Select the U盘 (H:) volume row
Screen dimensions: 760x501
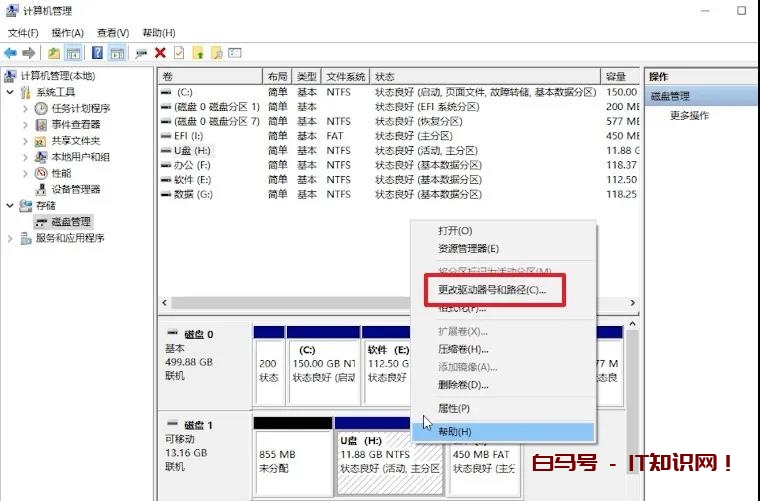(x=193, y=150)
